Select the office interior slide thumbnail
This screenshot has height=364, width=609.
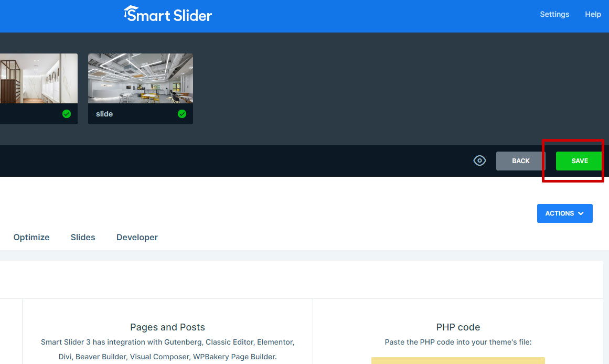[x=141, y=79]
